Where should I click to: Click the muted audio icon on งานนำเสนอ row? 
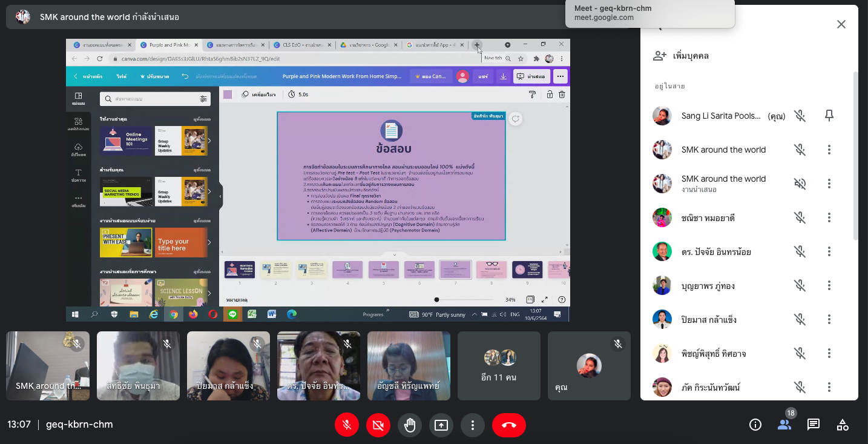[800, 184]
